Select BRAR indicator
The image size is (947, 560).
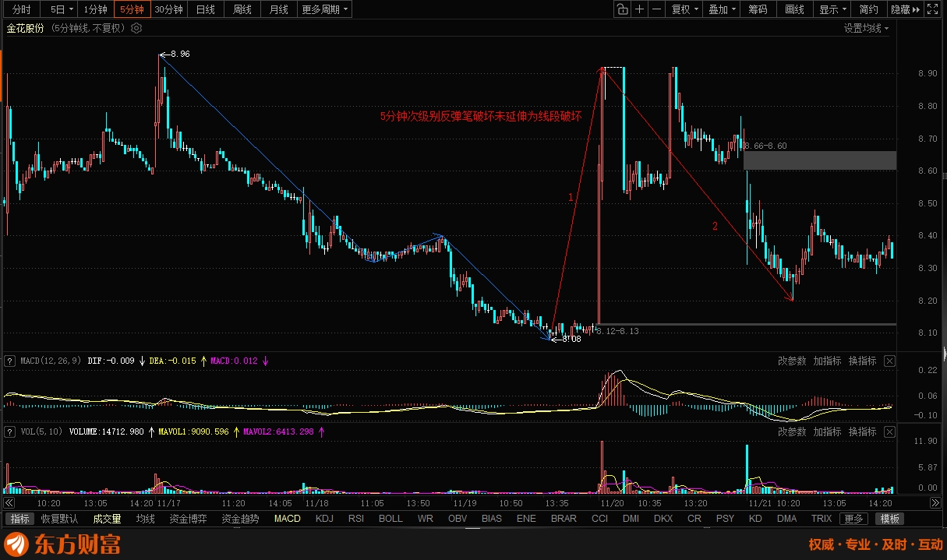(x=564, y=519)
